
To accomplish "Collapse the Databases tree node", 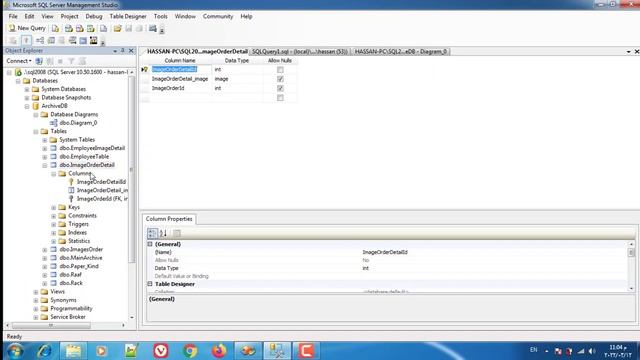I will [18, 81].
